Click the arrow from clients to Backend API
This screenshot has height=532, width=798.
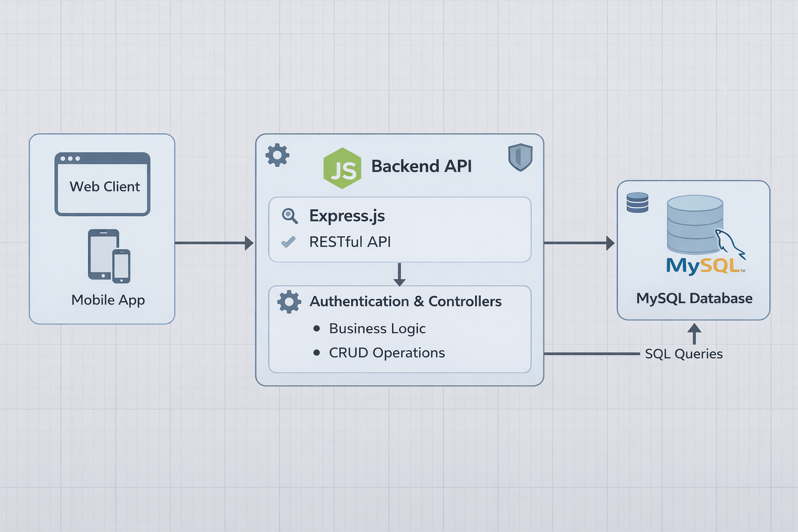coord(214,243)
